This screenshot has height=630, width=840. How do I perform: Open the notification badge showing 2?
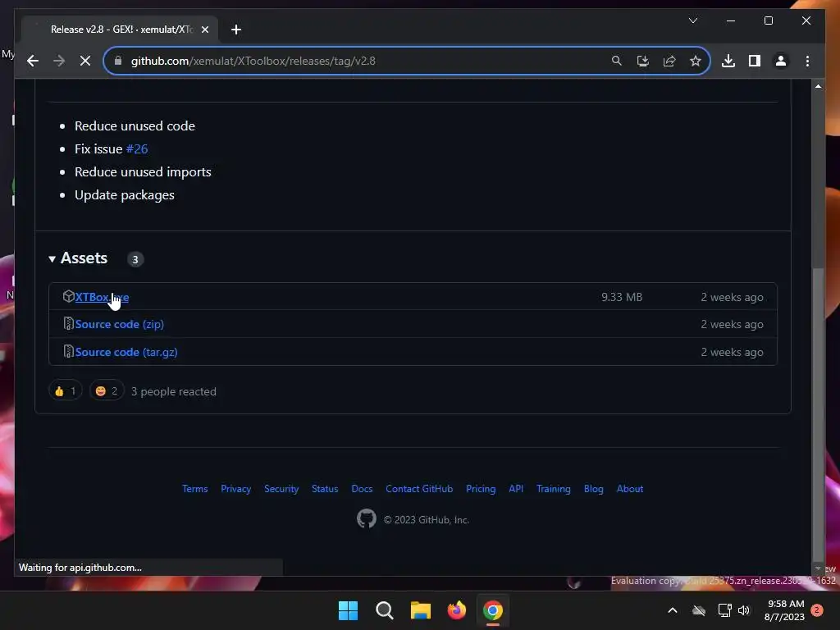coord(817,610)
